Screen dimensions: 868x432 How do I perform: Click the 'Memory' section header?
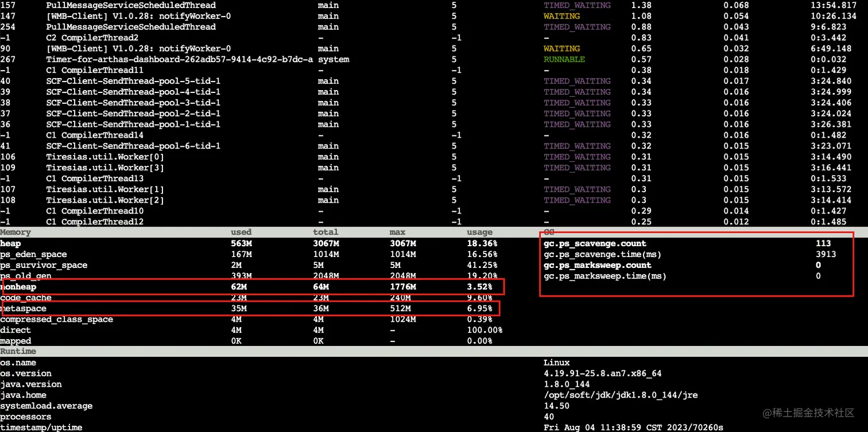(x=15, y=232)
